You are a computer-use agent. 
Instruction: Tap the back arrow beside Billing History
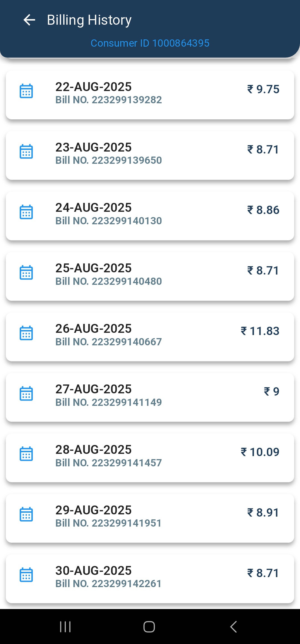click(x=29, y=20)
